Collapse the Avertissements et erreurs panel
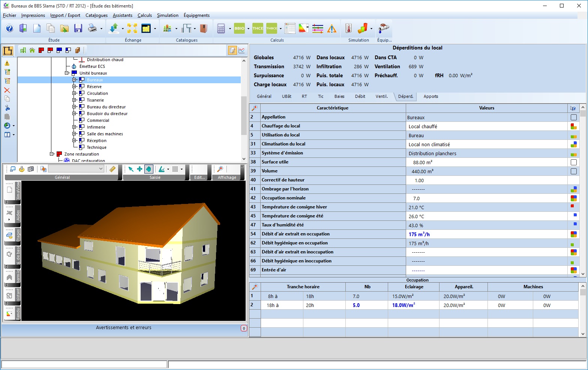The width and height of the screenshot is (588, 370). [244, 328]
